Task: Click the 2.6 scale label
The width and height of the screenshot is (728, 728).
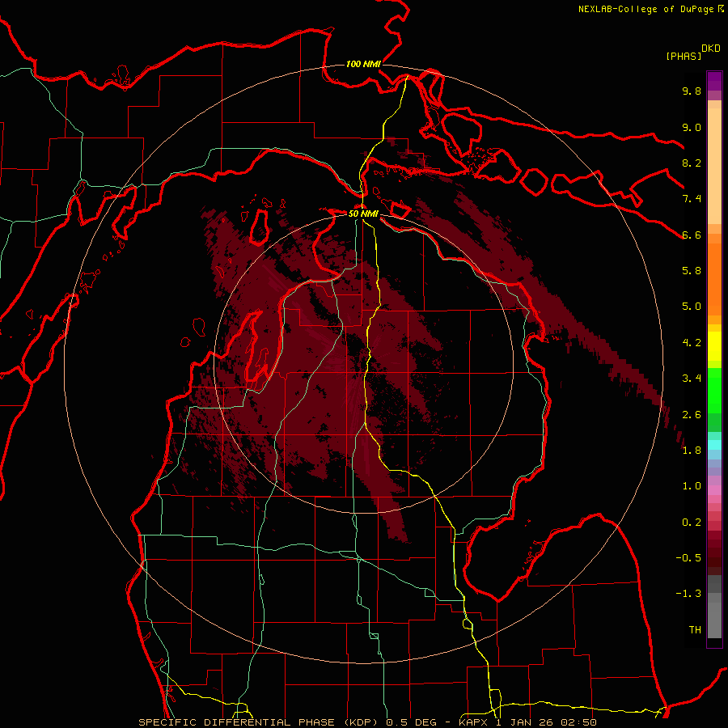Action: coord(692,414)
